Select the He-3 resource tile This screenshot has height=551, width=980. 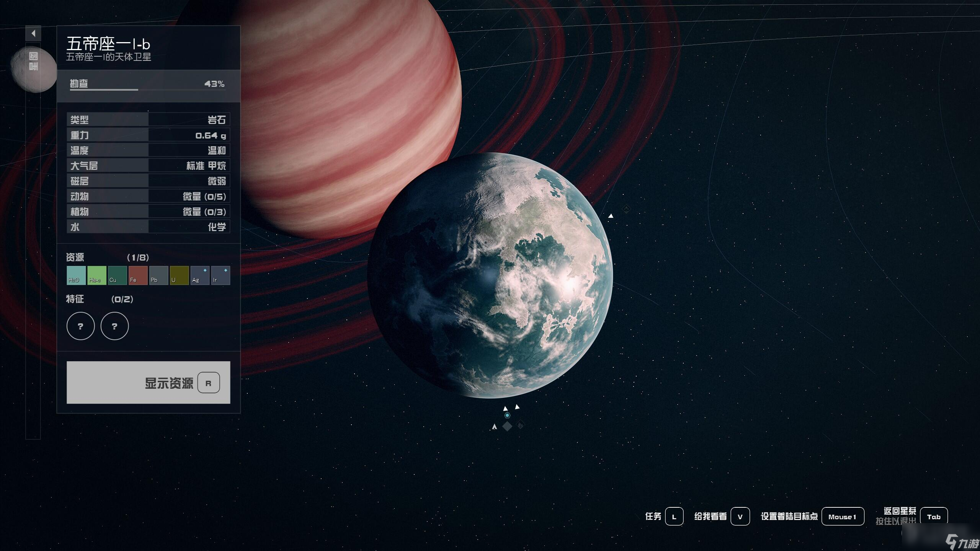96,275
